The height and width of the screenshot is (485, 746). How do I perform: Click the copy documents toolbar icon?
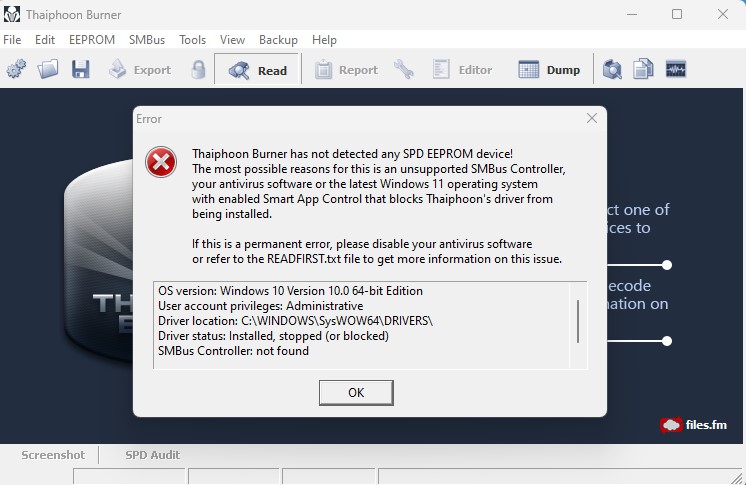(x=643, y=69)
